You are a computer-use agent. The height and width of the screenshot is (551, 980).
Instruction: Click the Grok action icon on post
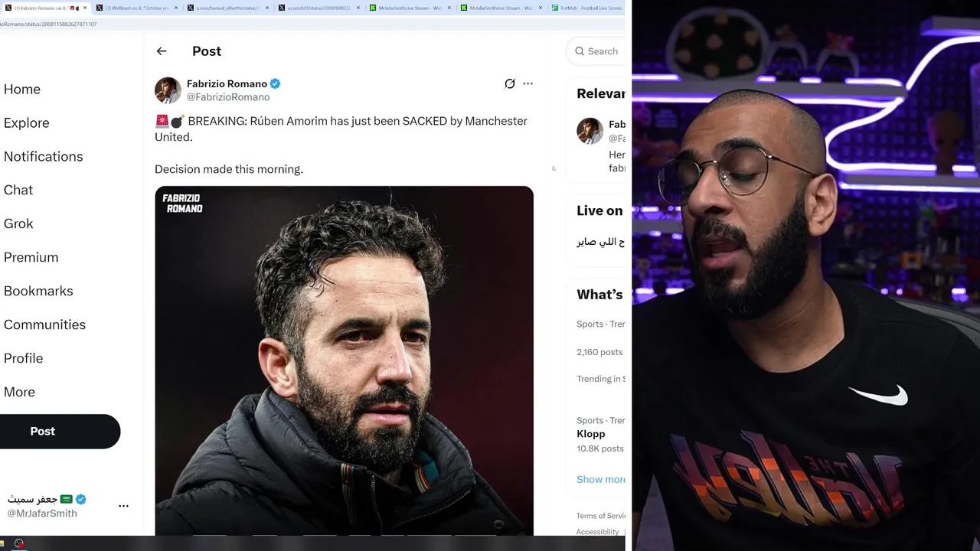[509, 83]
